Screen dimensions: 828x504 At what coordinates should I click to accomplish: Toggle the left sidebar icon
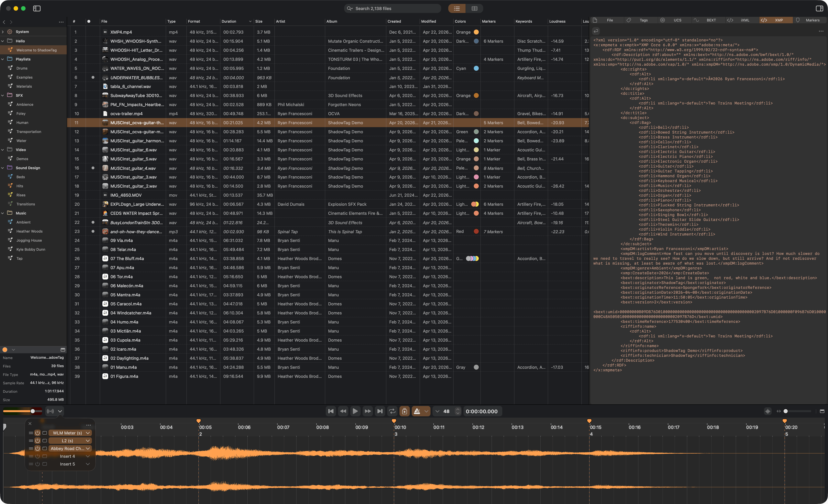[x=37, y=8]
